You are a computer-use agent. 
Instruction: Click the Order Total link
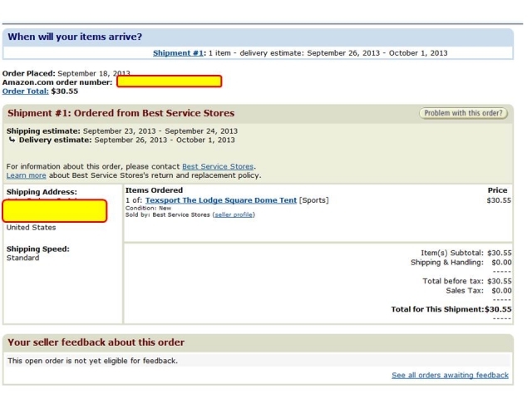26,91
